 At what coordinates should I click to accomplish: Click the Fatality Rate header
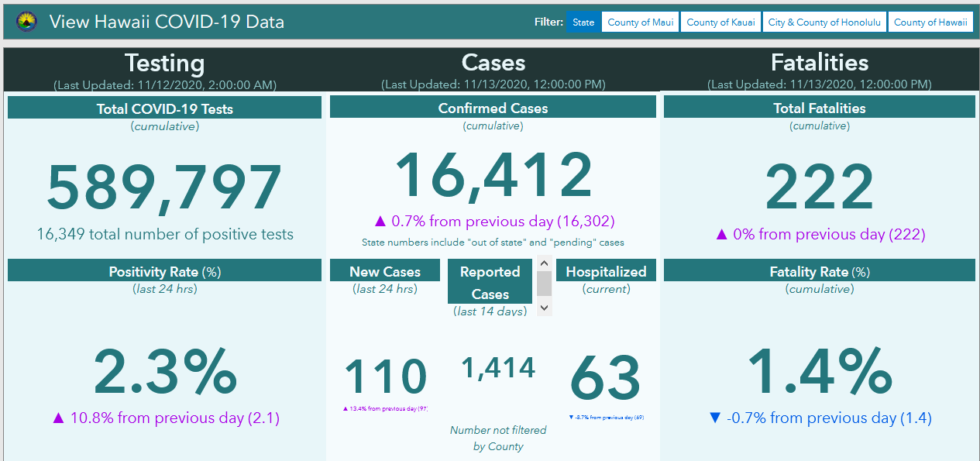click(x=819, y=271)
